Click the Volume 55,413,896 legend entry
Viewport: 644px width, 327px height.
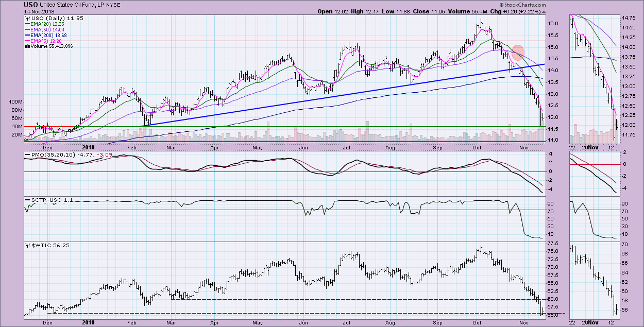click(x=53, y=46)
